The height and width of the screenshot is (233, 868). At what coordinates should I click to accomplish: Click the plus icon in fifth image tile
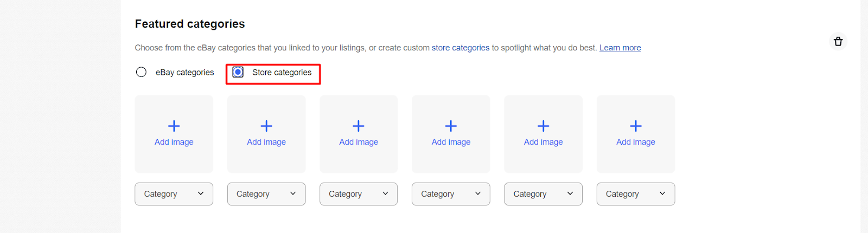[x=543, y=126]
